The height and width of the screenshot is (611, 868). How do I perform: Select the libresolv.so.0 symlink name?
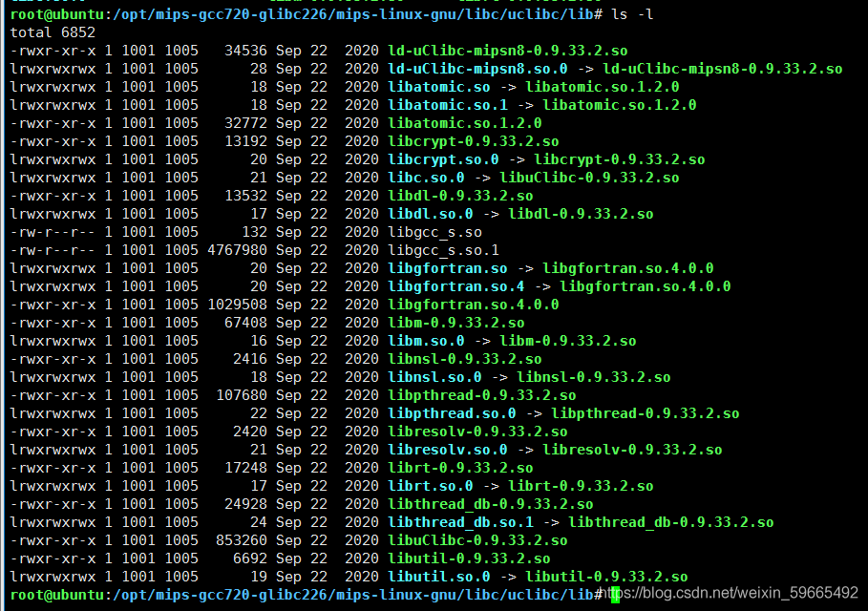click(448, 451)
